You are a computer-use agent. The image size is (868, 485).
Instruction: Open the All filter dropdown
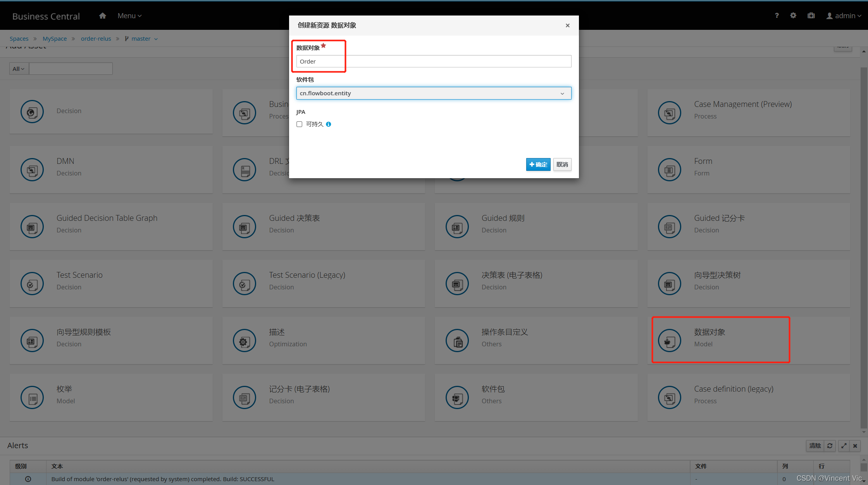(x=18, y=69)
